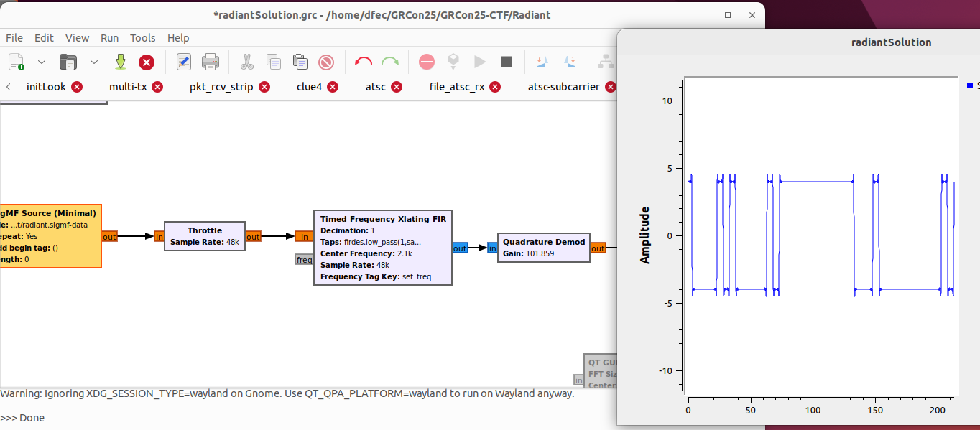Image resolution: width=980 pixels, height=430 pixels.
Task: Click the flowgraph properties edit icon
Action: [x=184, y=62]
